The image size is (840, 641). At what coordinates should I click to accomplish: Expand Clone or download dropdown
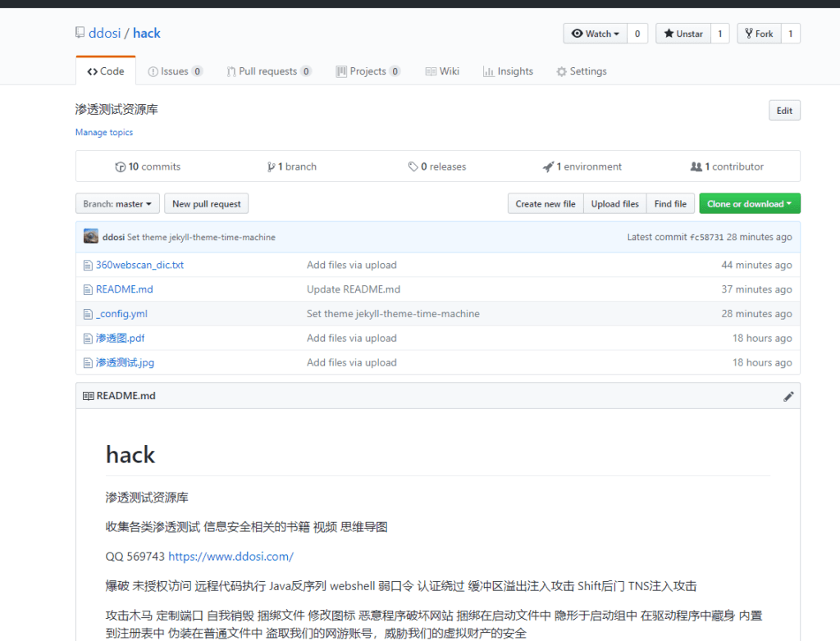[x=750, y=203]
